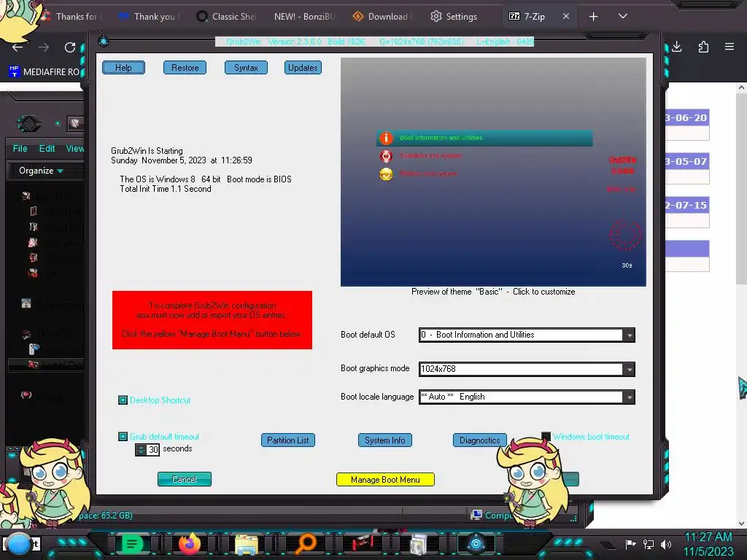This screenshot has height=560, width=747.
Task: Click the Start orb button
Action: [x=18, y=544]
